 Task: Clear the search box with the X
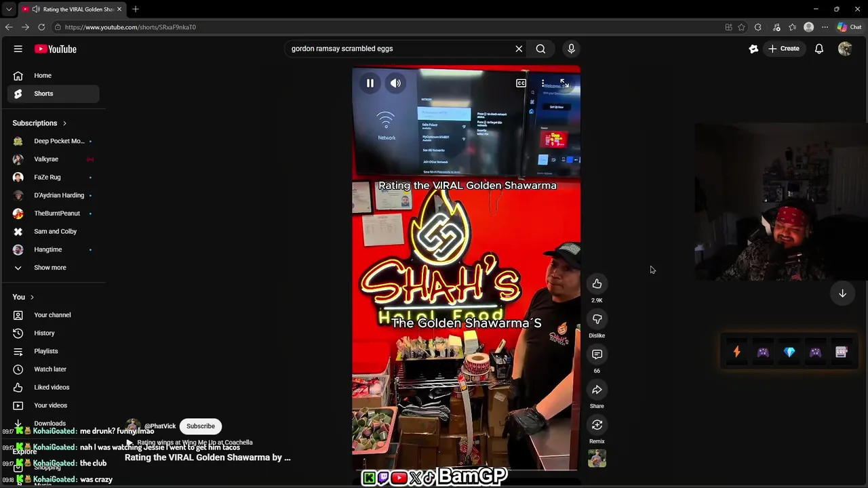(519, 49)
